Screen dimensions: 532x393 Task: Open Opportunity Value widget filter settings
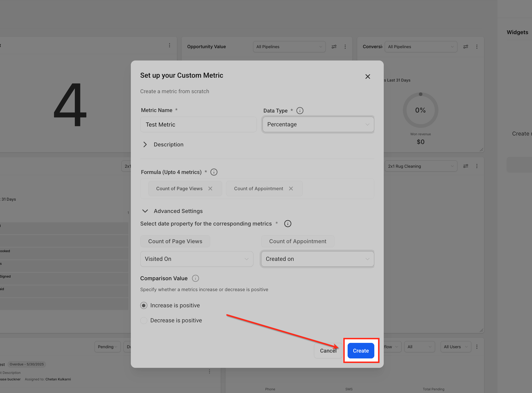(334, 47)
